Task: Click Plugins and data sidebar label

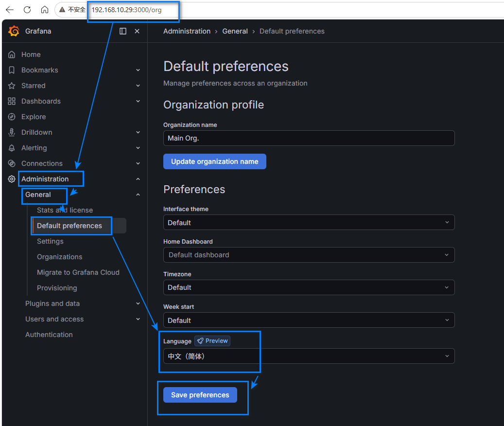Action: [x=52, y=303]
